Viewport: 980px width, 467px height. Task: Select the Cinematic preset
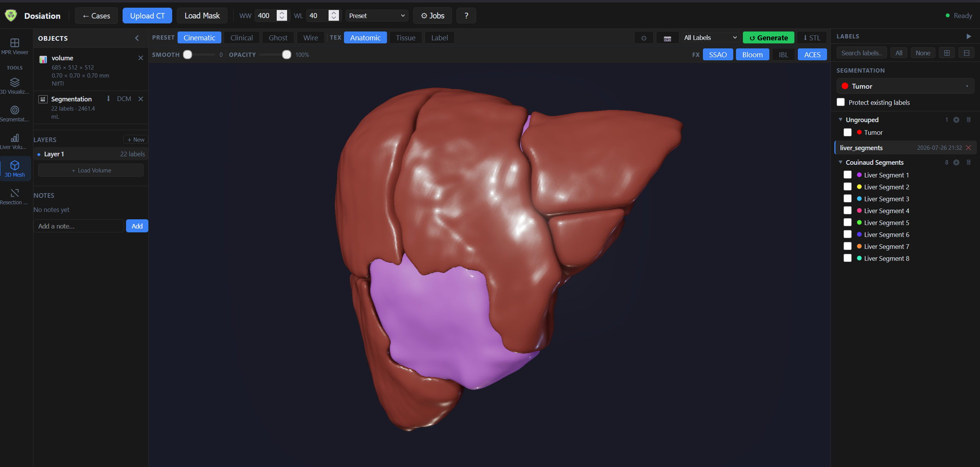199,38
